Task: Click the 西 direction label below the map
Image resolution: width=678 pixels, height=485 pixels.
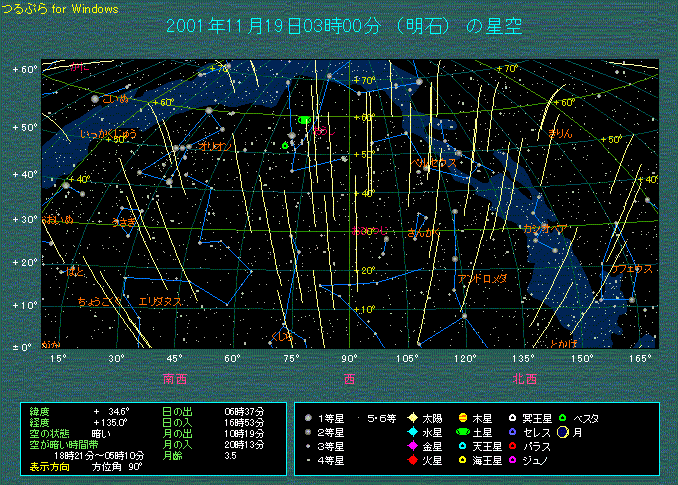Action: [x=349, y=379]
